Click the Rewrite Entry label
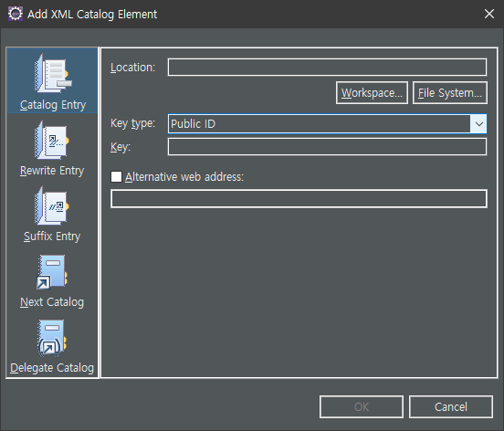 pyautogui.click(x=52, y=171)
